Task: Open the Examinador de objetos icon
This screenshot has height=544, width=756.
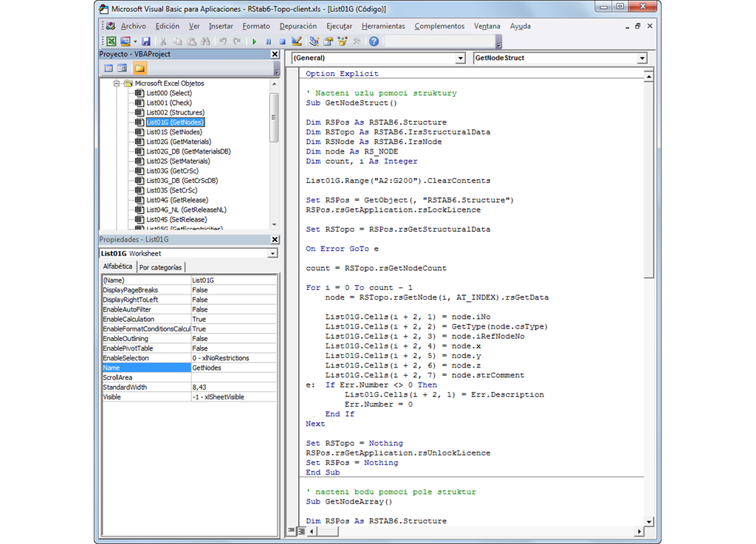Action: 343,41
